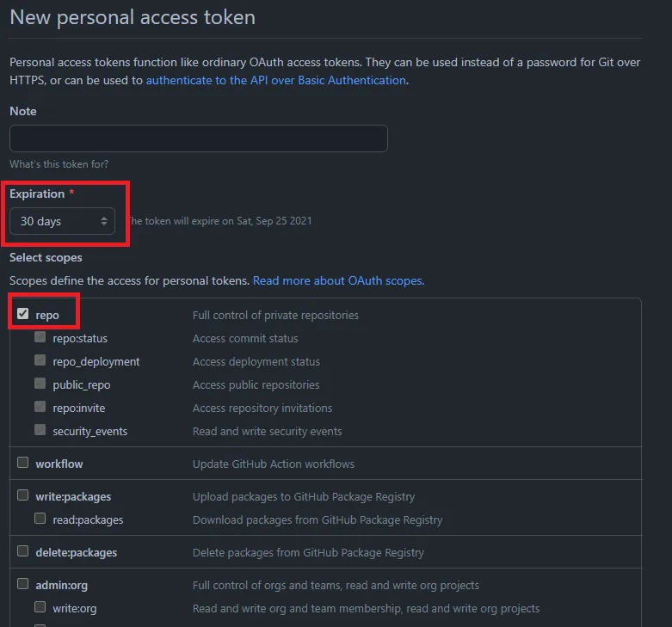Check the admin:org scope checkbox

23,584
